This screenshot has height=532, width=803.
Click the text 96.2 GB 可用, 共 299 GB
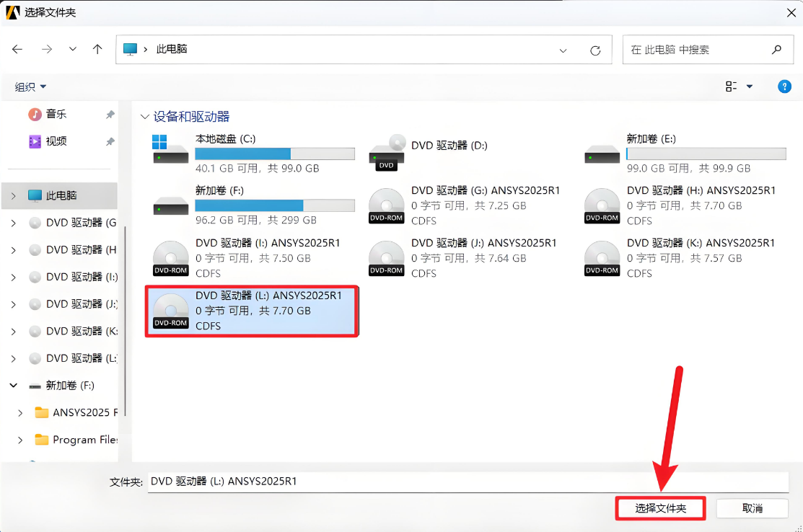click(256, 220)
